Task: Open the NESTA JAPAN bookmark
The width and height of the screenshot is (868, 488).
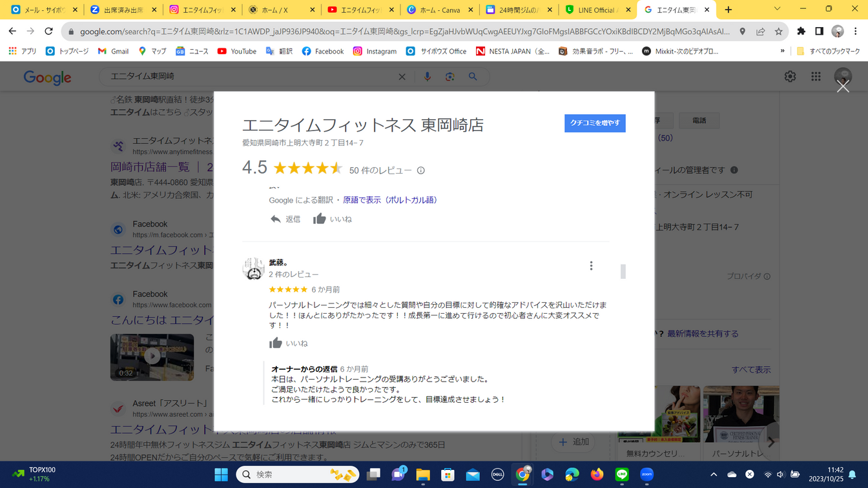Action: 513,51
